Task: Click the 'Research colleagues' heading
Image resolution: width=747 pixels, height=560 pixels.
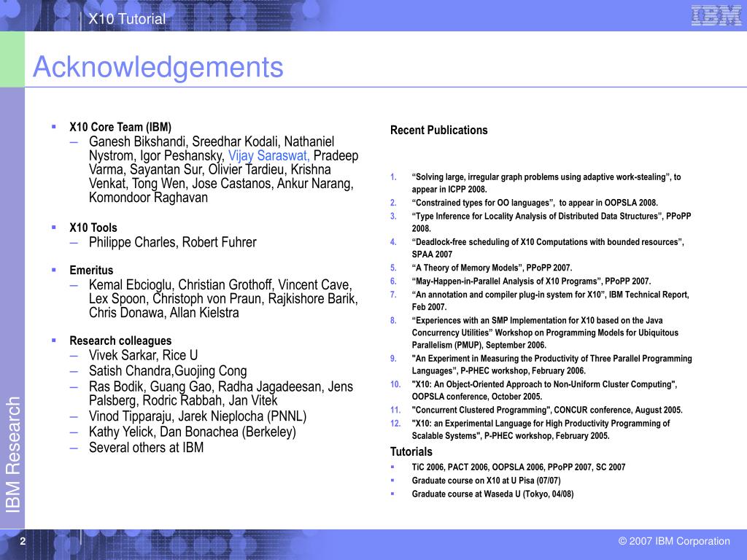Action: 120,341
